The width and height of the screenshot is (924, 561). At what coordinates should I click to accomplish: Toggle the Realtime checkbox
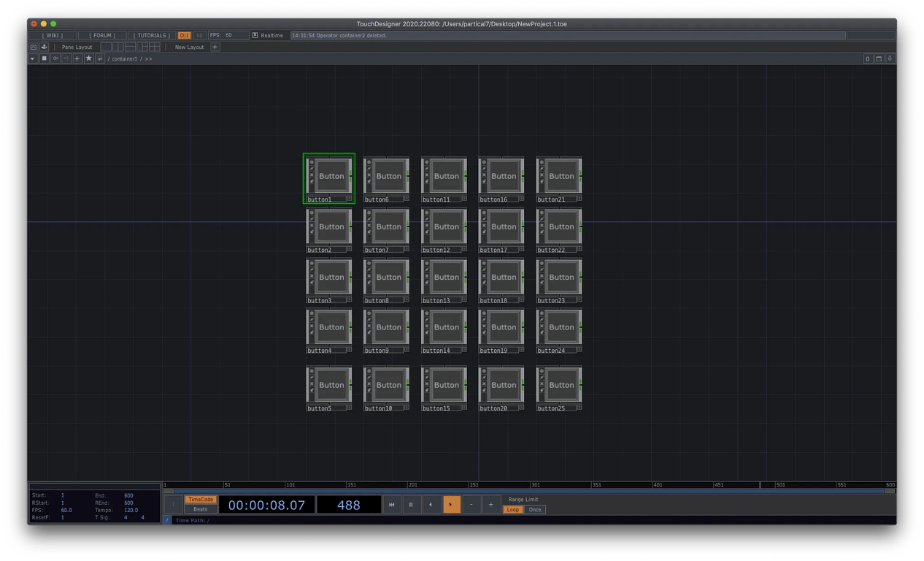coord(255,35)
